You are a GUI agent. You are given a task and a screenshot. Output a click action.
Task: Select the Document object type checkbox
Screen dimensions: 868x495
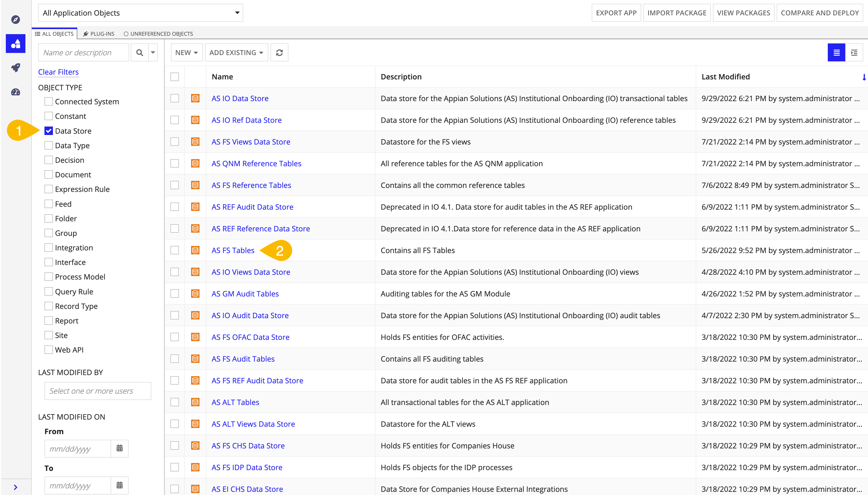[x=48, y=174]
